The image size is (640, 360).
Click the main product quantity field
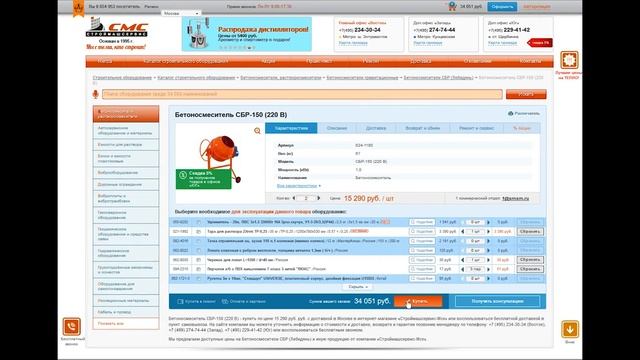pos(306,198)
